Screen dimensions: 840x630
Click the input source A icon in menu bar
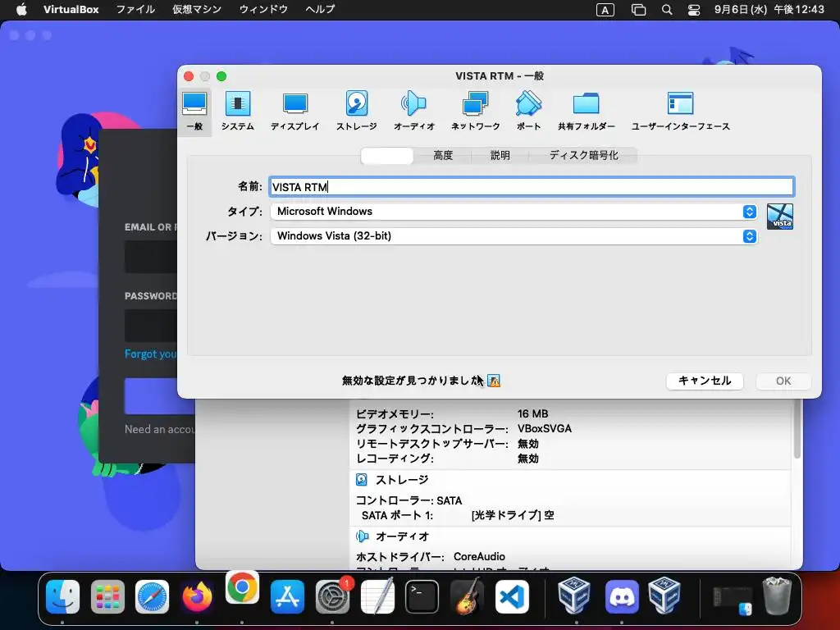tap(605, 10)
